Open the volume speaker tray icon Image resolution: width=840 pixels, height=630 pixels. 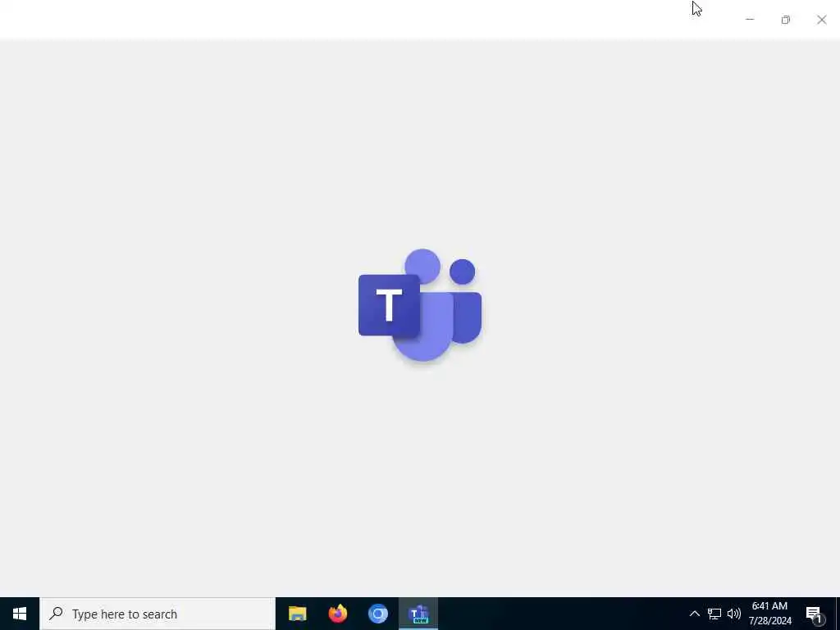point(734,614)
